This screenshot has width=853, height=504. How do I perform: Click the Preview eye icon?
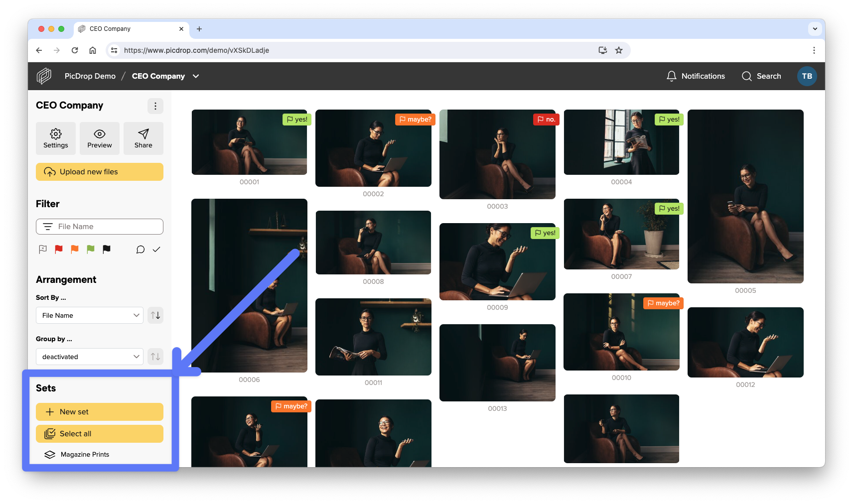tap(100, 138)
